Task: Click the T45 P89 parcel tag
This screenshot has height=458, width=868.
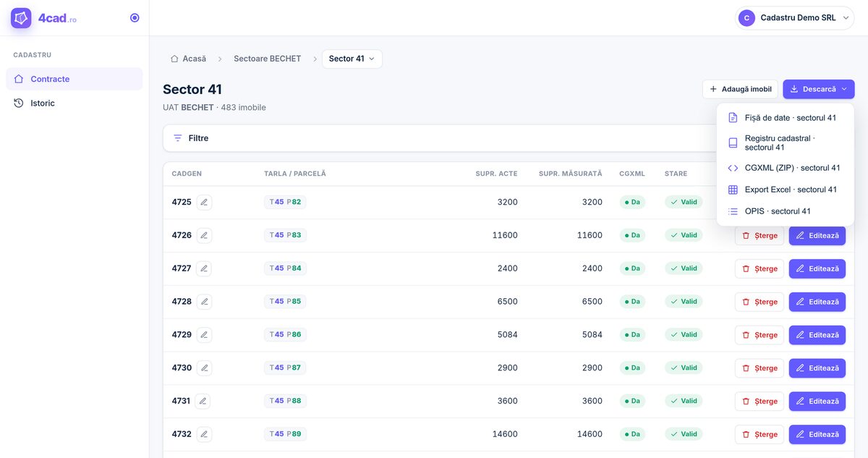Action: [x=285, y=434]
